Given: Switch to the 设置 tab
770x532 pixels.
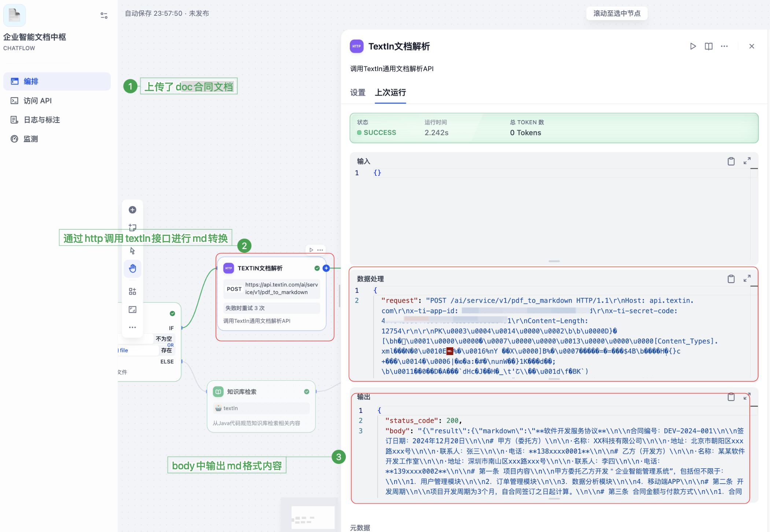Looking at the screenshot, I should (x=358, y=92).
